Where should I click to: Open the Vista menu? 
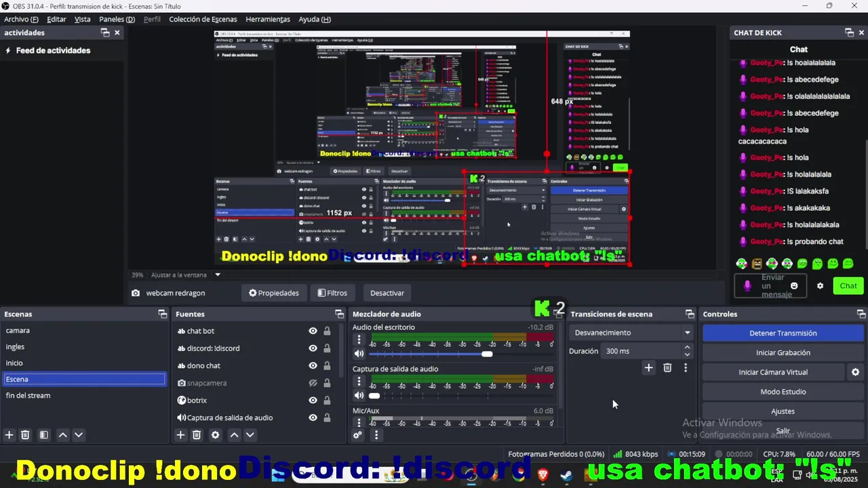pyautogui.click(x=82, y=19)
